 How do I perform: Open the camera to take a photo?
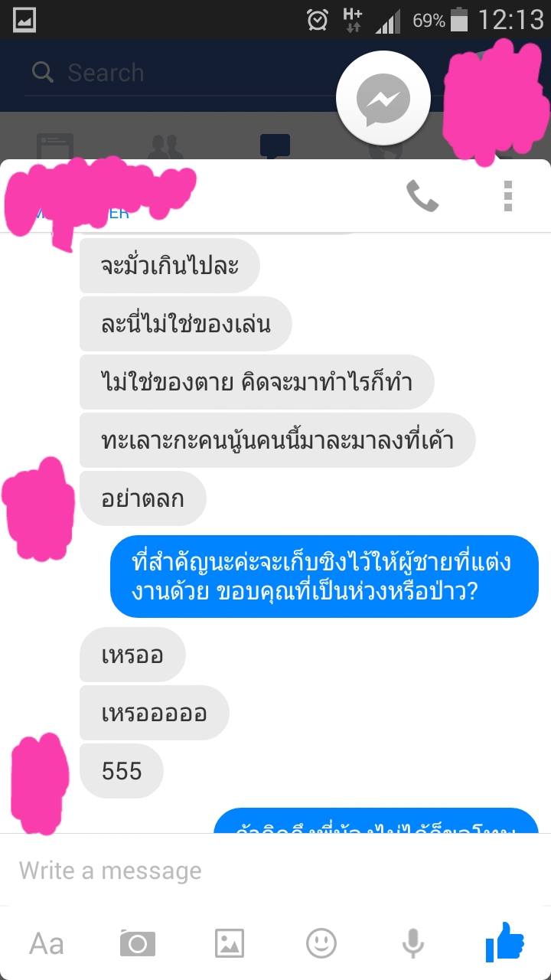(138, 943)
